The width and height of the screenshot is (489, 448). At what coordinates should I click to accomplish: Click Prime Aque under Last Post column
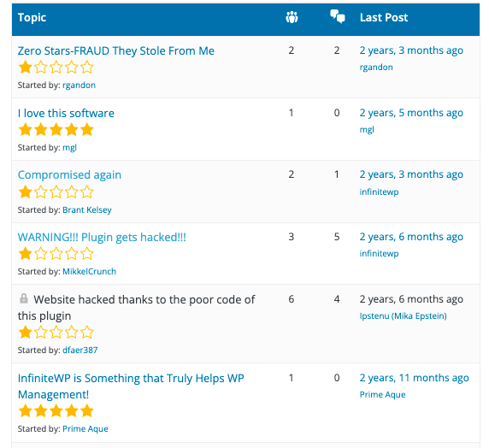click(382, 395)
